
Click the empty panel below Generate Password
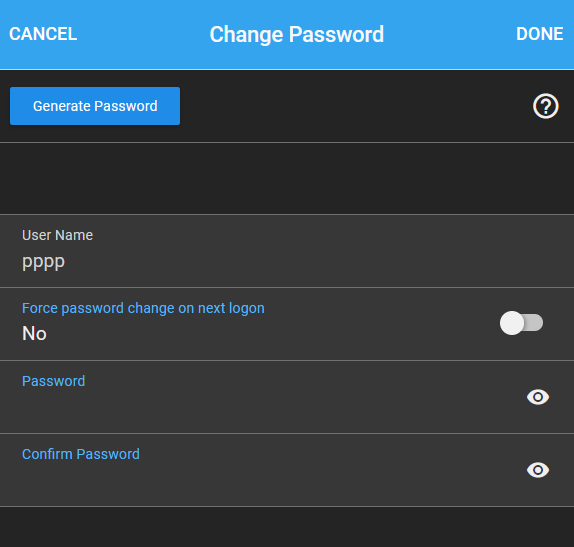point(287,179)
